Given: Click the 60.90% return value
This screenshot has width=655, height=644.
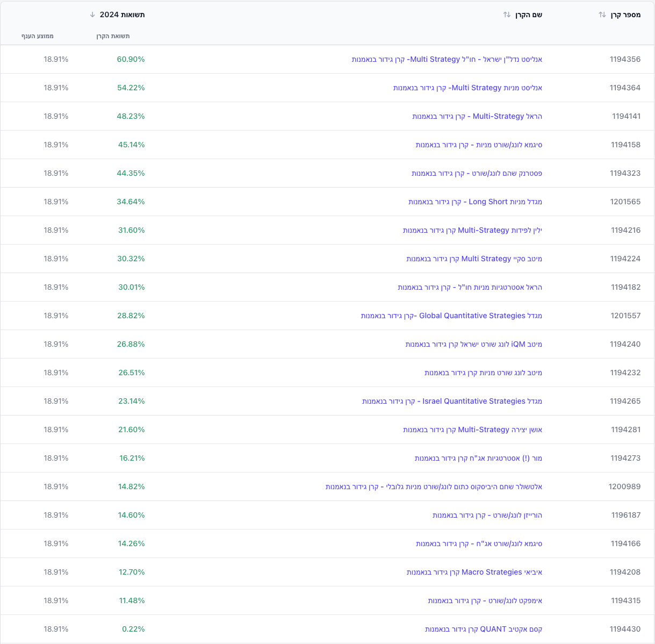Looking at the screenshot, I should pos(131,59).
